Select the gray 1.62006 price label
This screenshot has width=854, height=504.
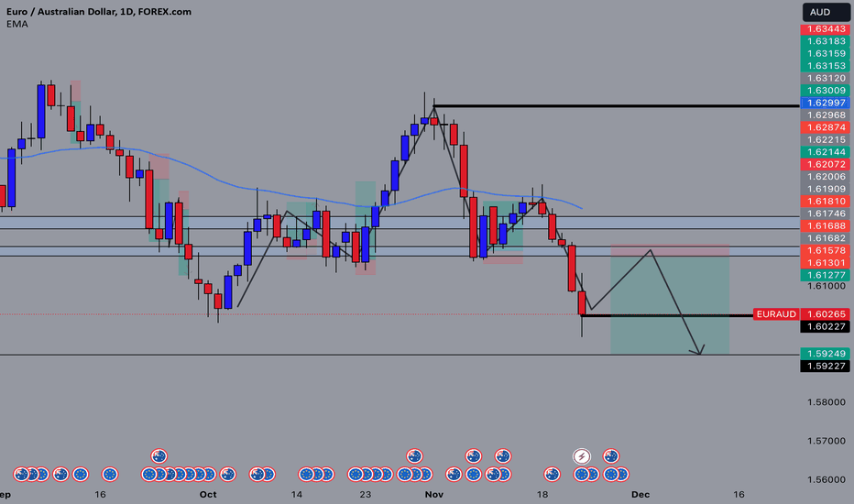click(x=827, y=177)
